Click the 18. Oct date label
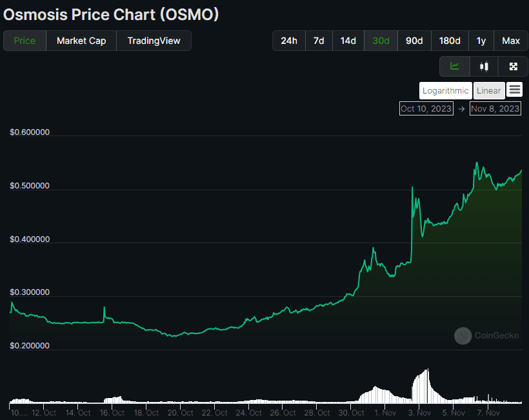The image size is (529, 420). click(146, 413)
